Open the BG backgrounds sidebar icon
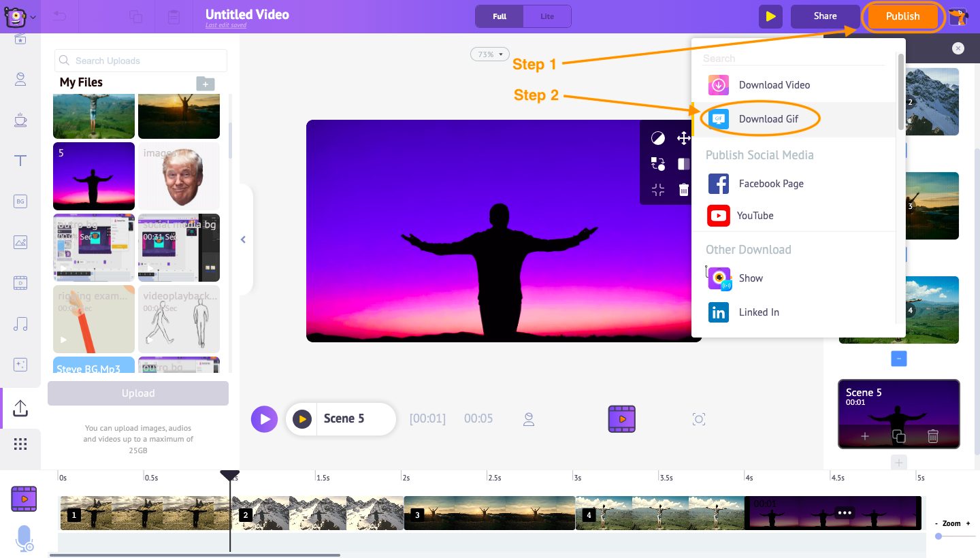Screen dimensions: 980x558 (x=20, y=201)
